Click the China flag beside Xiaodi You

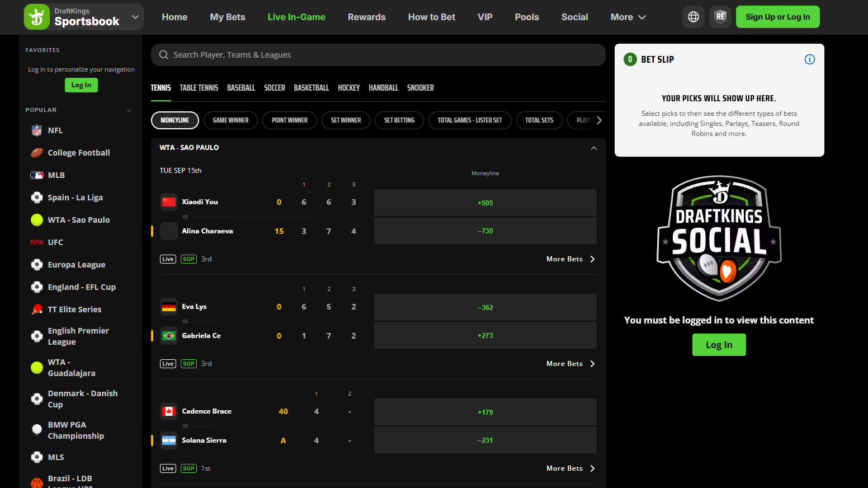click(169, 202)
